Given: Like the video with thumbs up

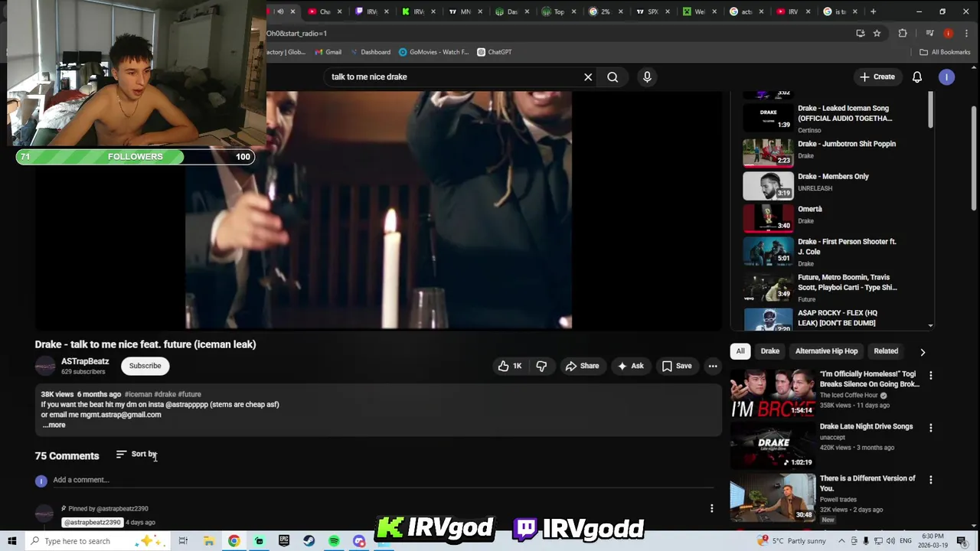Looking at the screenshot, I should (x=510, y=366).
